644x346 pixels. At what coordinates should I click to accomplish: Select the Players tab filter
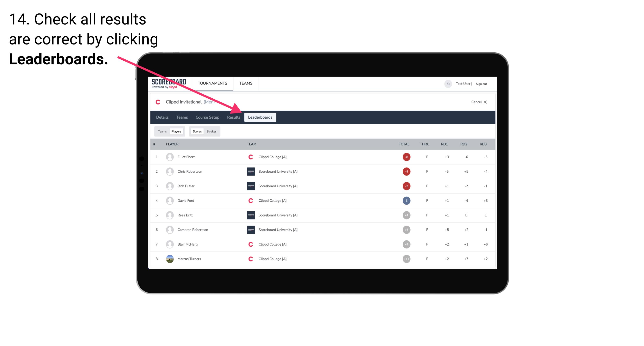click(x=176, y=131)
